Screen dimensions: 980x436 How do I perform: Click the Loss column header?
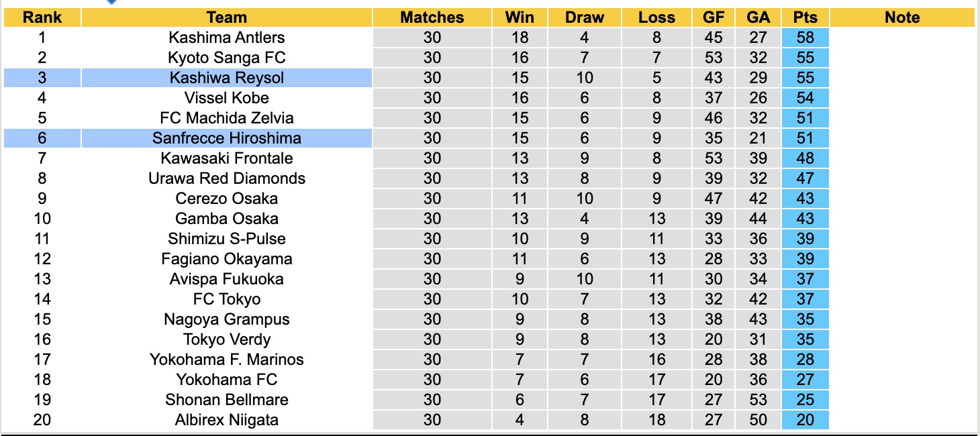coord(656,17)
